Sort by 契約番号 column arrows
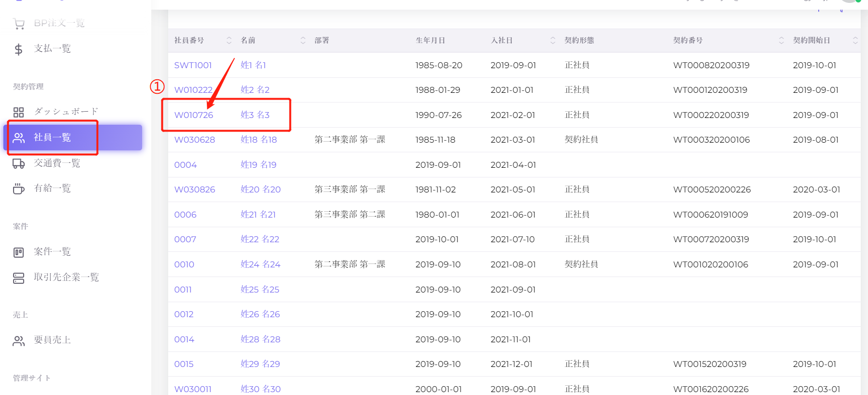868x395 pixels. tap(781, 41)
